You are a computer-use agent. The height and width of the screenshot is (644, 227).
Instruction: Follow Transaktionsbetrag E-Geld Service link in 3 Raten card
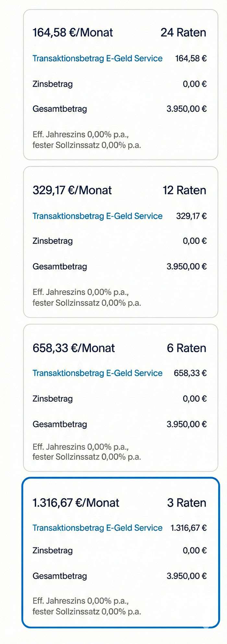pos(97,528)
